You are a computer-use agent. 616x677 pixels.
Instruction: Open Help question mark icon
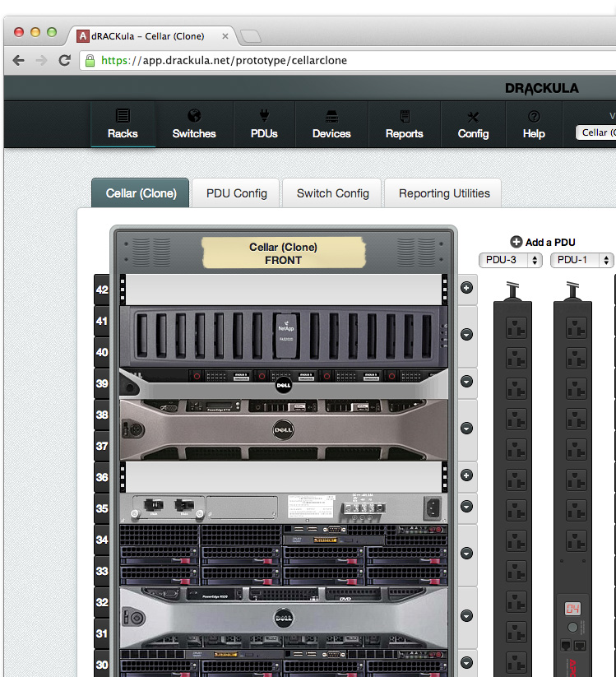click(534, 116)
